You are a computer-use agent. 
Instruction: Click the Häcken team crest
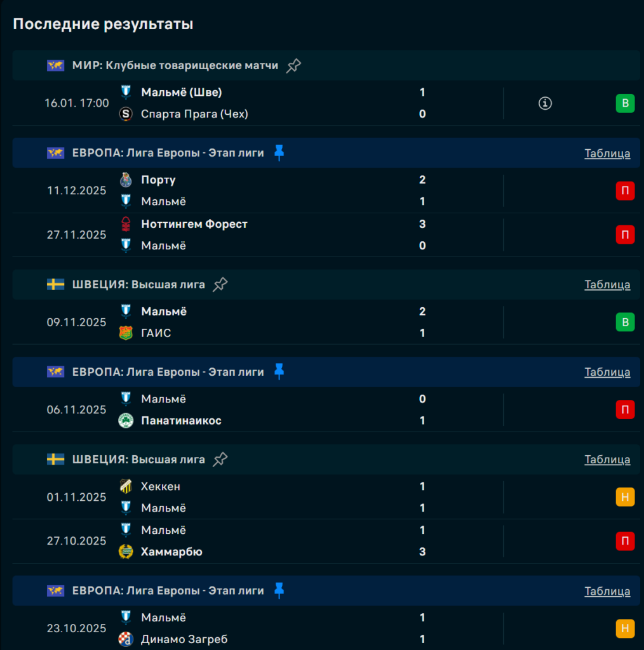tap(126, 487)
